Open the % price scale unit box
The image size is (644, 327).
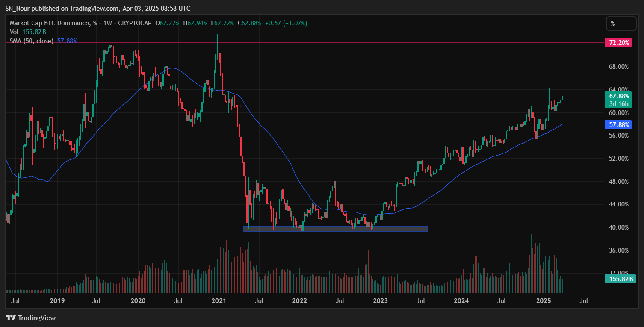621,24
